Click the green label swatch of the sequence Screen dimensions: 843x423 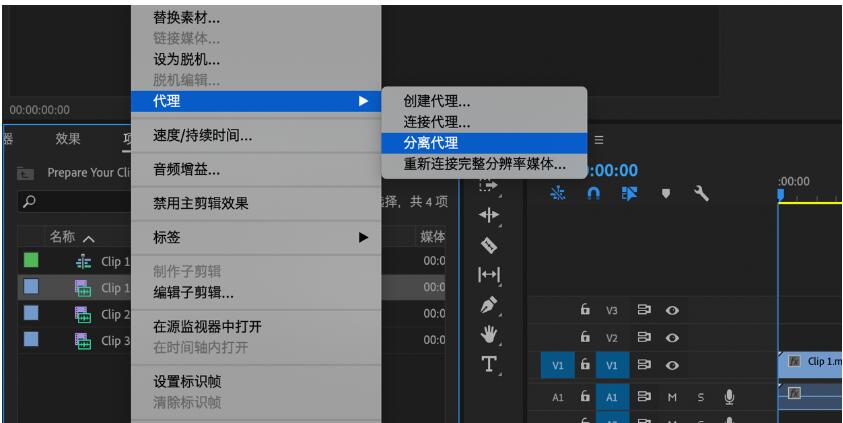pyautogui.click(x=31, y=262)
